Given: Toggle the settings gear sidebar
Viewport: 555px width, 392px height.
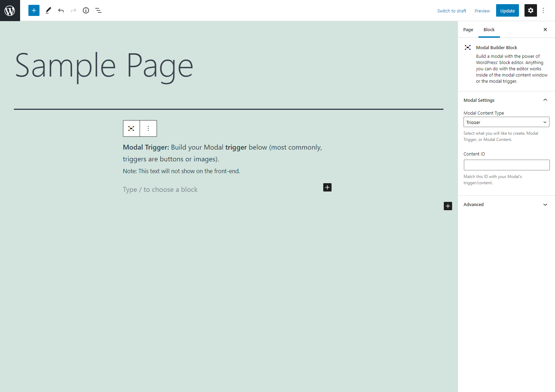Looking at the screenshot, I should tap(530, 10).
